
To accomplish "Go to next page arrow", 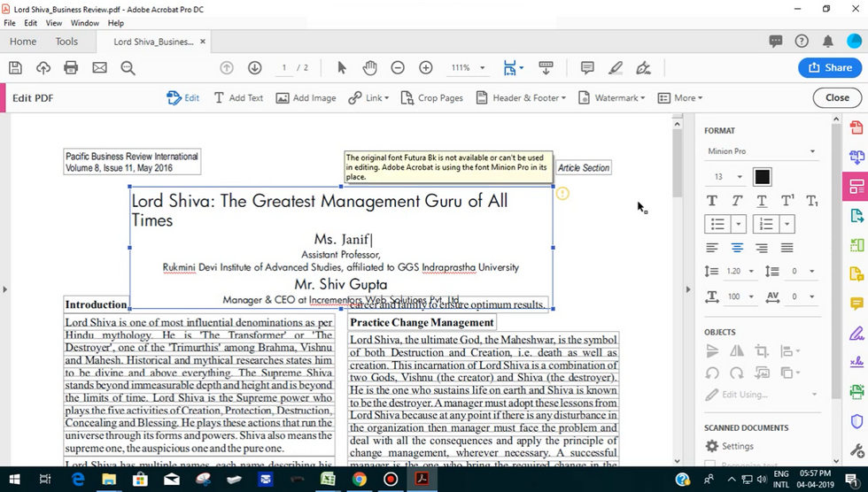I will tap(255, 68).
